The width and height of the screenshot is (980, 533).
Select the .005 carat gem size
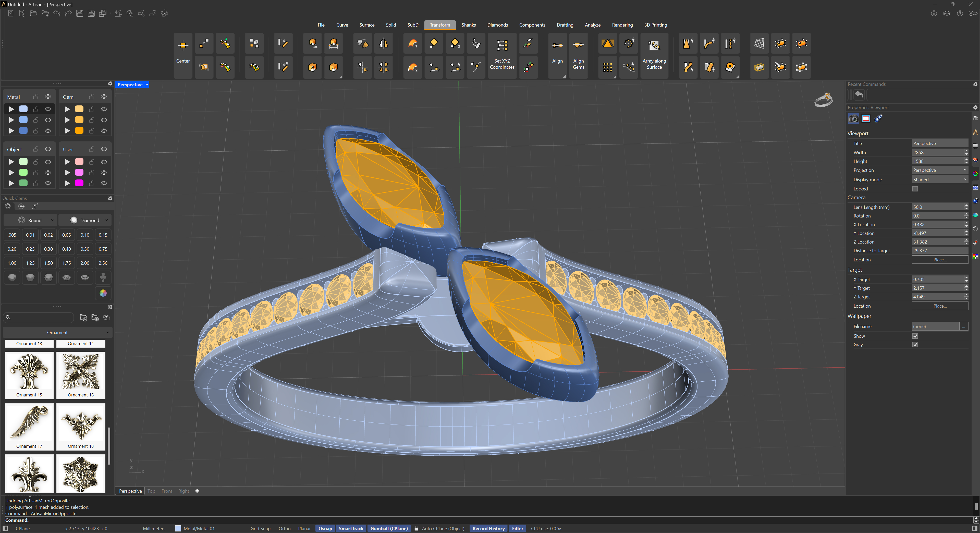[x=12, y=235]
